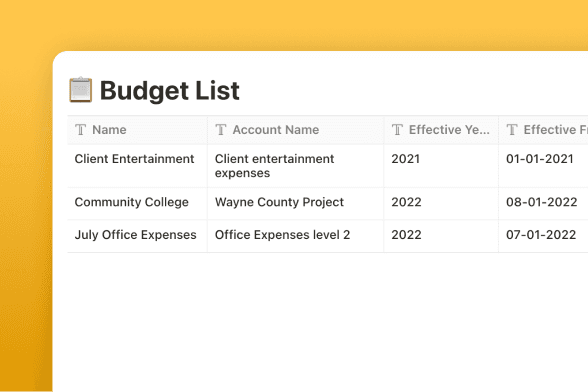Screen dimensions: 588x392
Task: Select the 08-01-2022 date cell
Action: 543,203
